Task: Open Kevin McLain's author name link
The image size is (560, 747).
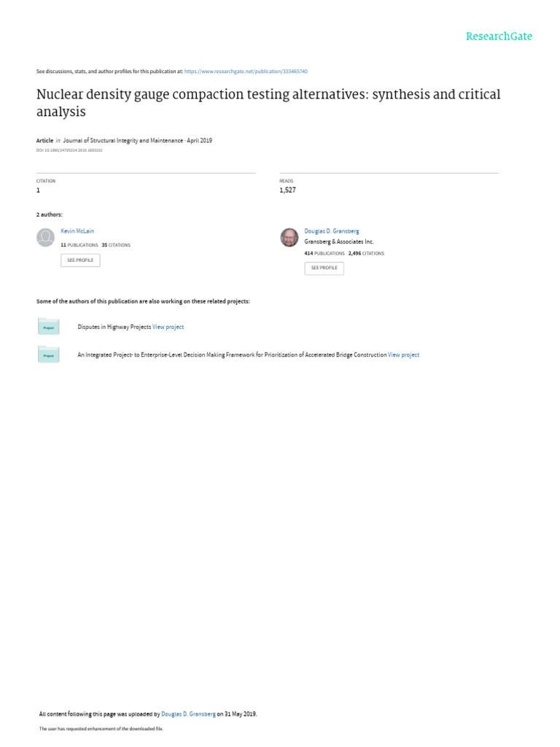Action: [x=77, y=231]
